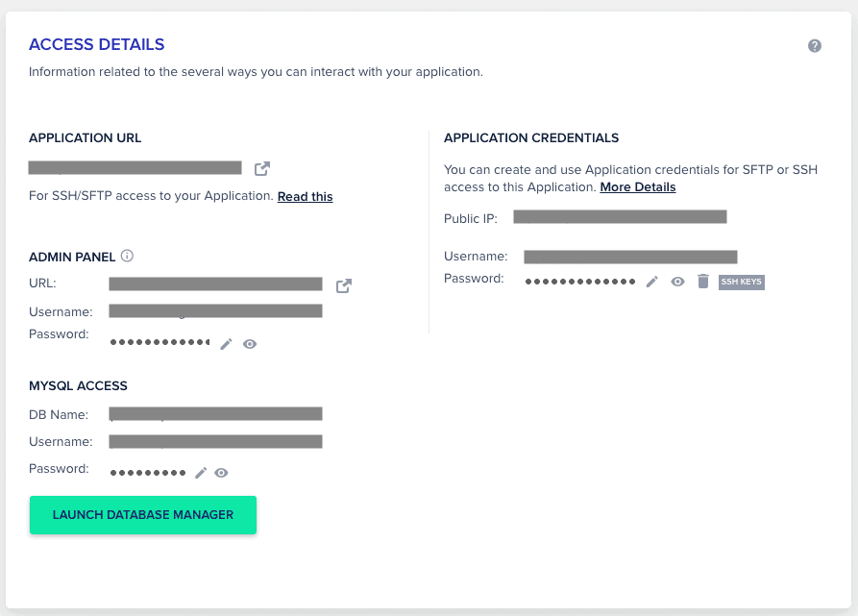Open the Admin Panel URL in new tab

pos(343,285)
